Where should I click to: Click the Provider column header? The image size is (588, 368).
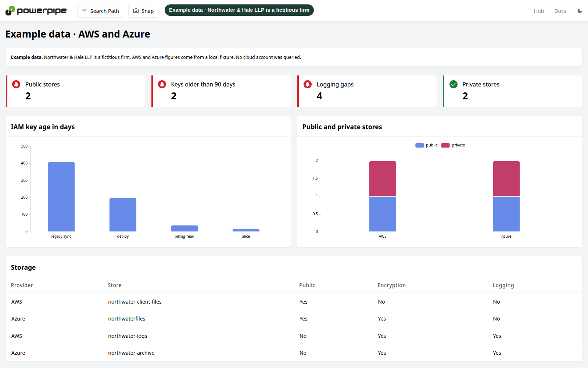point(22,285)
